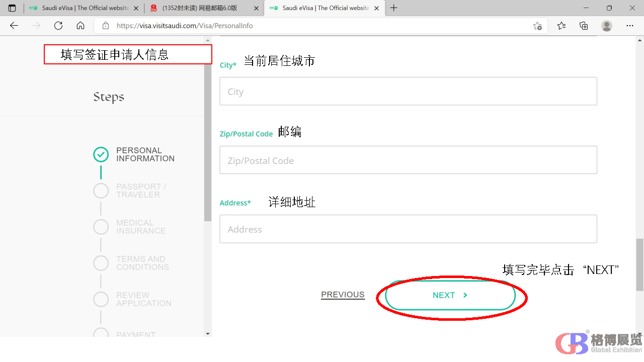Click the NEXT button
The width and height of the screenshot is (644, 362).
(450, 295)
